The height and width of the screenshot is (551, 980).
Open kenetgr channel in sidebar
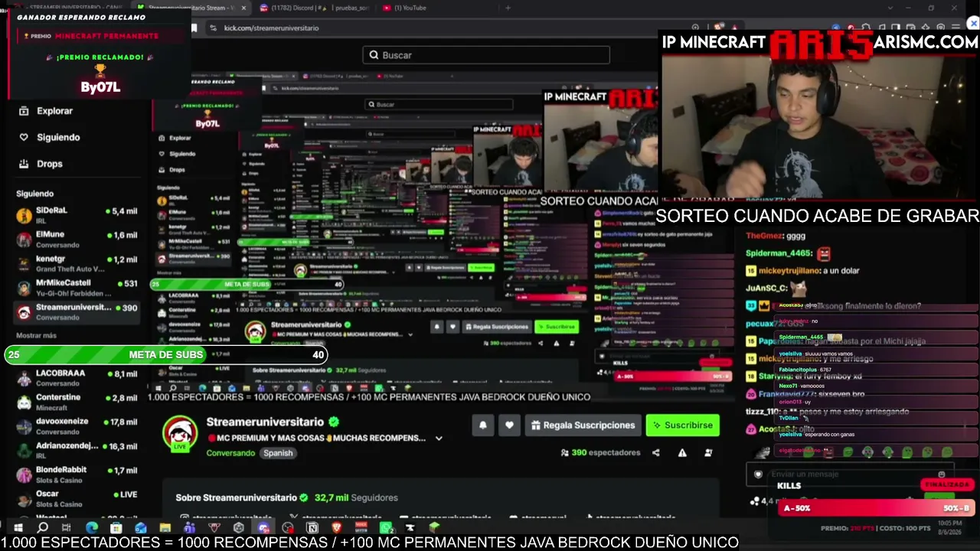(77, 264)
